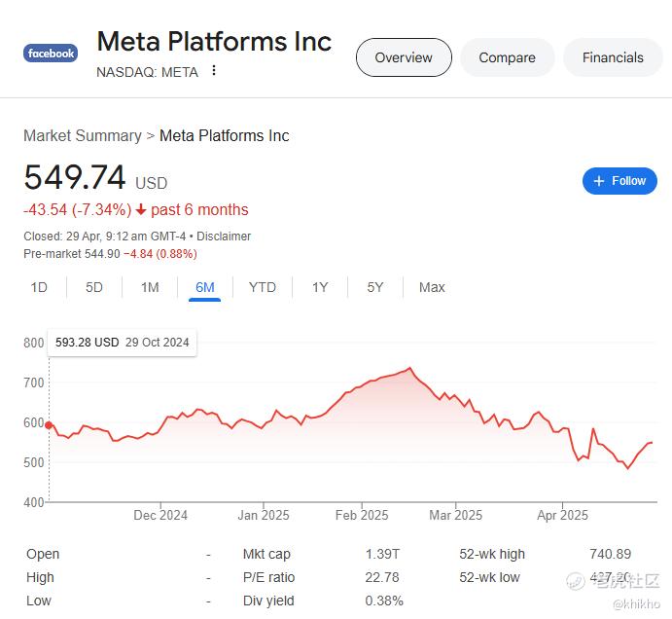The image size is (672, 619).
Task: Click the Facebook logo icon
Action: [51, 54]
